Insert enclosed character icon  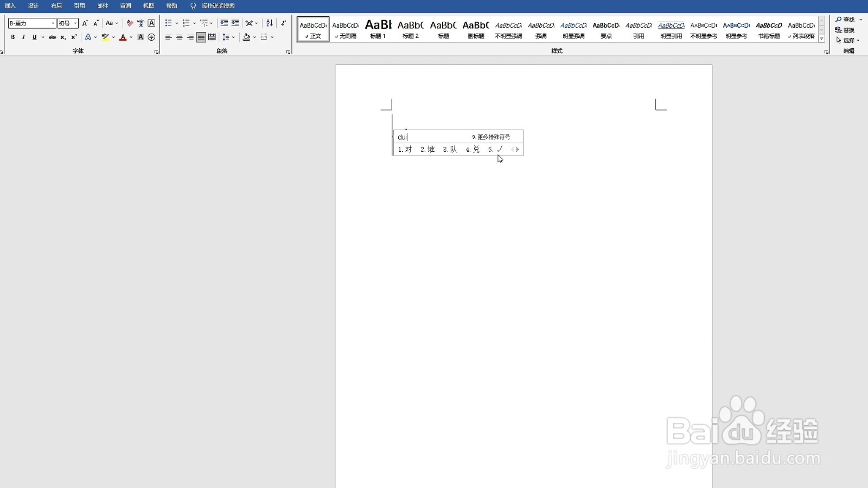click(x=151, y=37)
